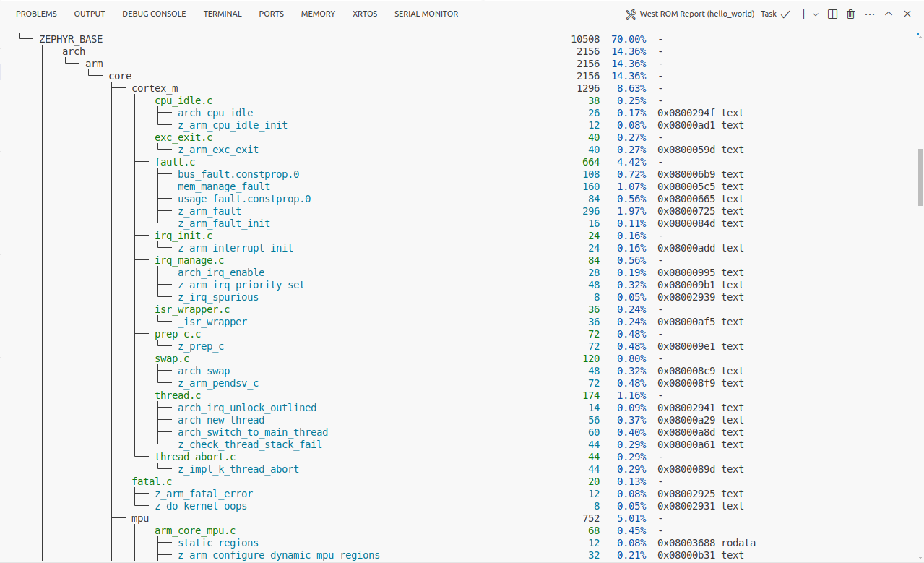Click the West ROM Report task label
This screenshot has width=924, height=563.
tap(708, 14)
